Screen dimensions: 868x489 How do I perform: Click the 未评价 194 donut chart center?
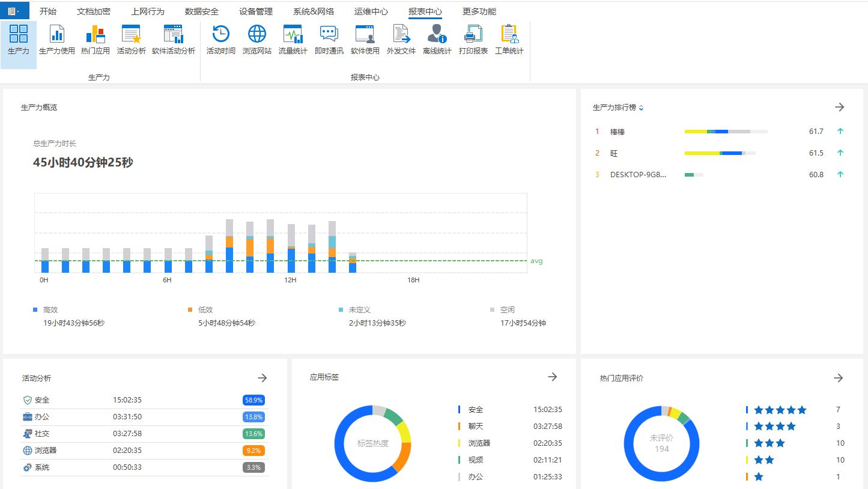point(662,444)
